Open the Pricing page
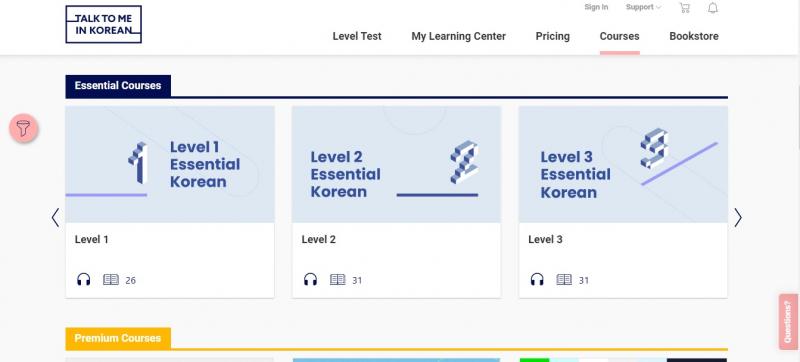This screenshot has height=362, width=800. click(x=553, y=36)
